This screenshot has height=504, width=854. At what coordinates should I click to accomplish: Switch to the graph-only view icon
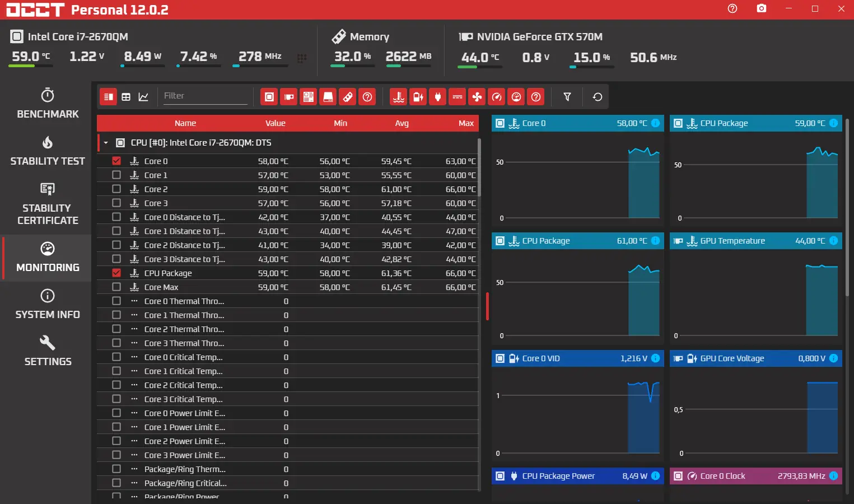pyautogui.click(x=143, y=97)
